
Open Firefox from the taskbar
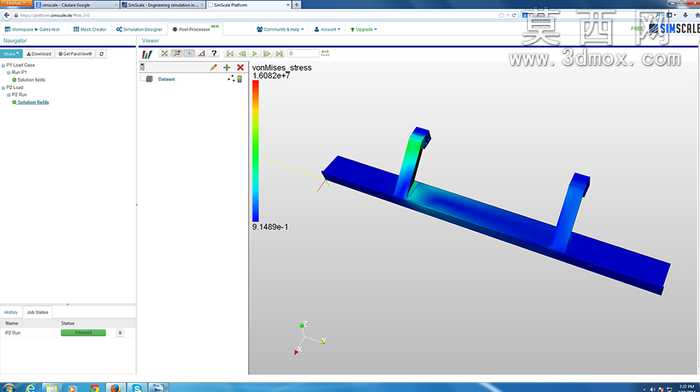tap(116, 388)
